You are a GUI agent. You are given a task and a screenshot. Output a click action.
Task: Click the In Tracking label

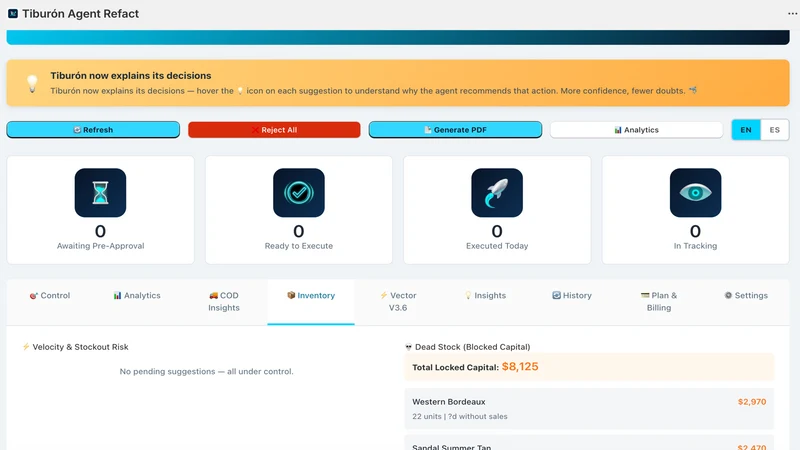coord(695,246)
